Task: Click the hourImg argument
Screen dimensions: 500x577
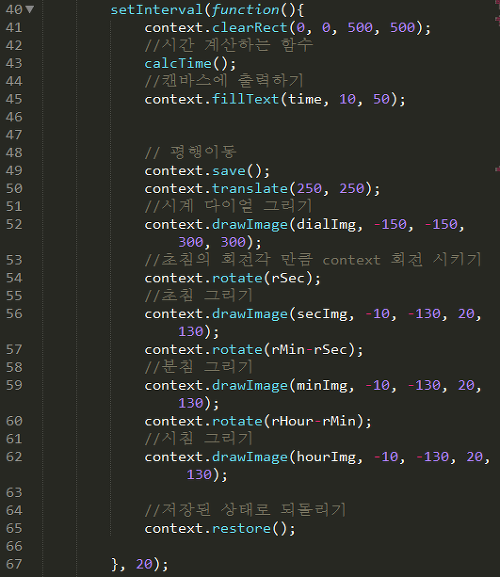Action: [326, 457]
